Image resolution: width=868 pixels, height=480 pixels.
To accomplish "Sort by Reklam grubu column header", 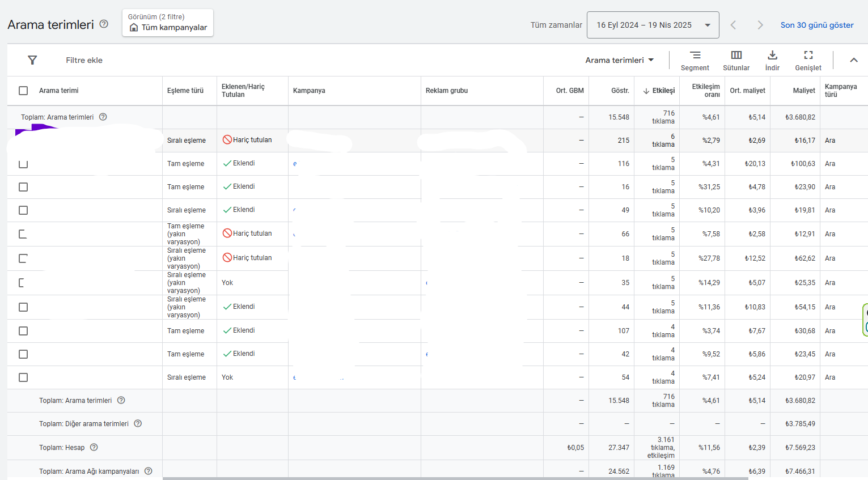I will point(447,91).
